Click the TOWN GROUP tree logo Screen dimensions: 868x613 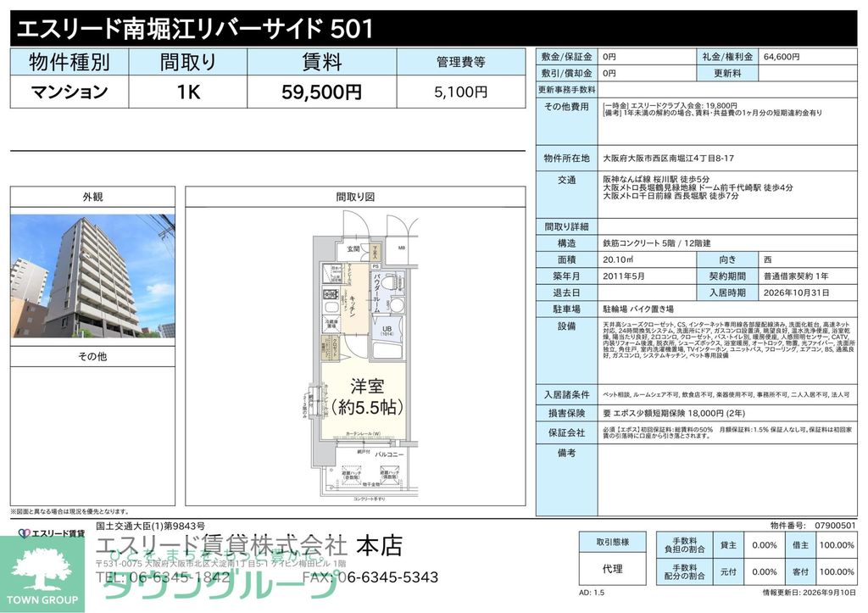point(42,575)
